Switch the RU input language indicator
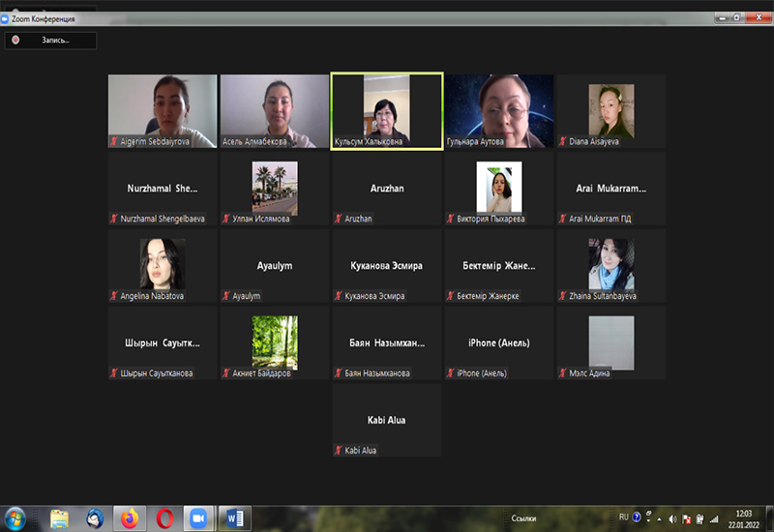 click(623, 517)
